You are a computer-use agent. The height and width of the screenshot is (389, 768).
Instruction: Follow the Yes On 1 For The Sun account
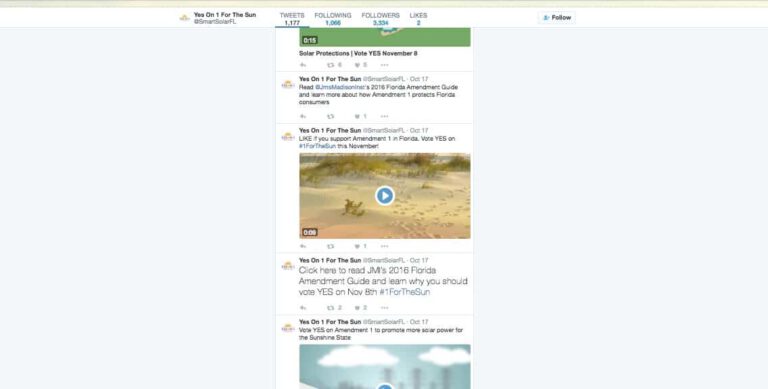click(x=557, y=18)
